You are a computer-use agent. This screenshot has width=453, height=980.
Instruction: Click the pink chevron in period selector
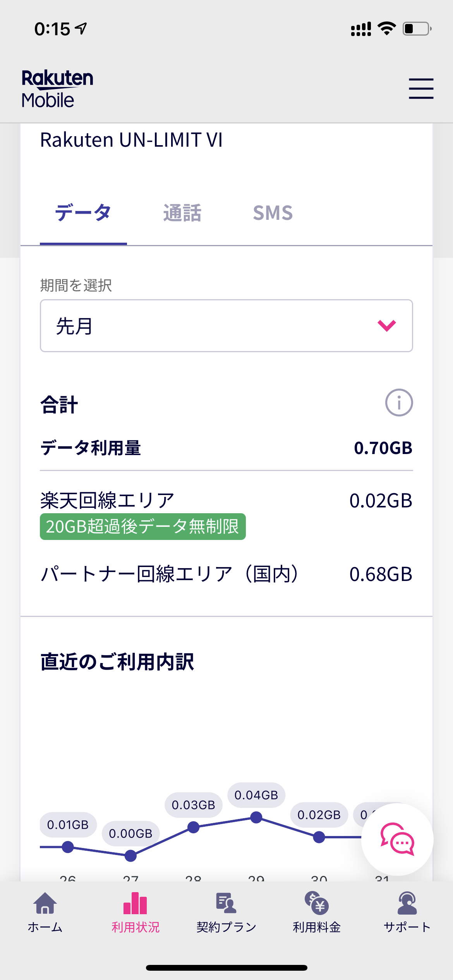tap(386, 326)
